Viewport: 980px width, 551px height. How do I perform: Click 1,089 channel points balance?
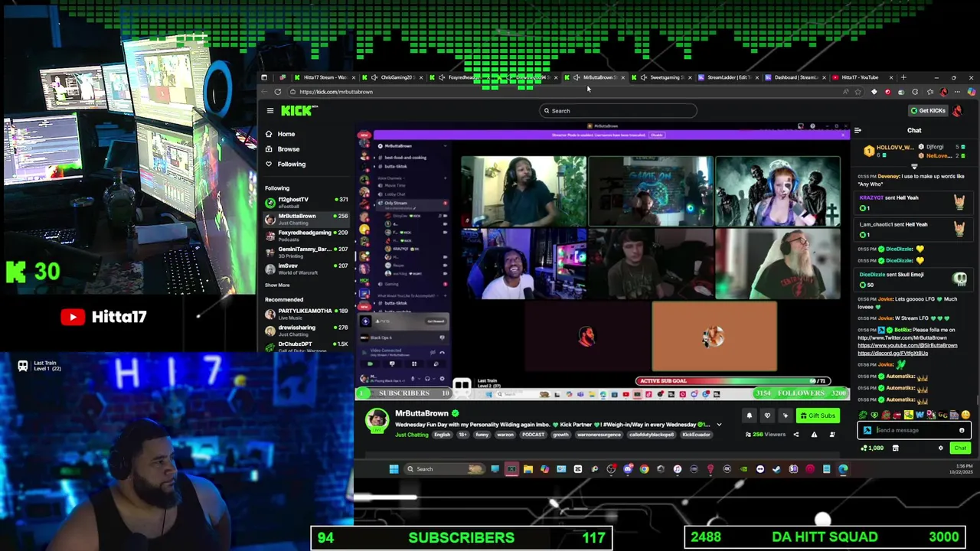(x=871, y=448)
